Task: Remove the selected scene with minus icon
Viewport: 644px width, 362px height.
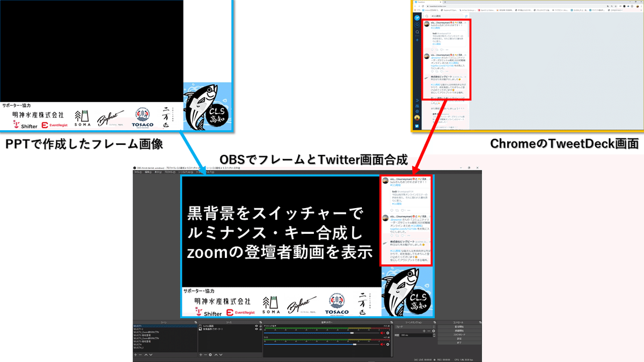Action: (140, 354)
